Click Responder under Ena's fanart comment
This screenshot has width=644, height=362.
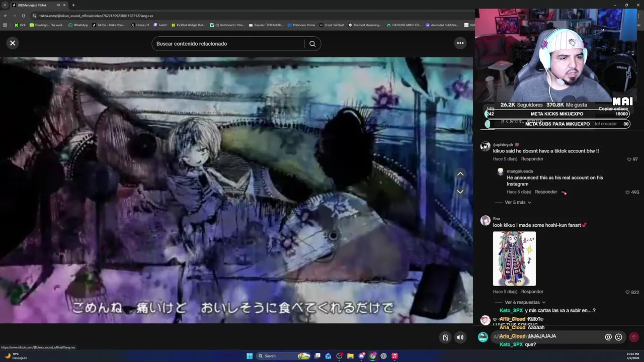532,292
